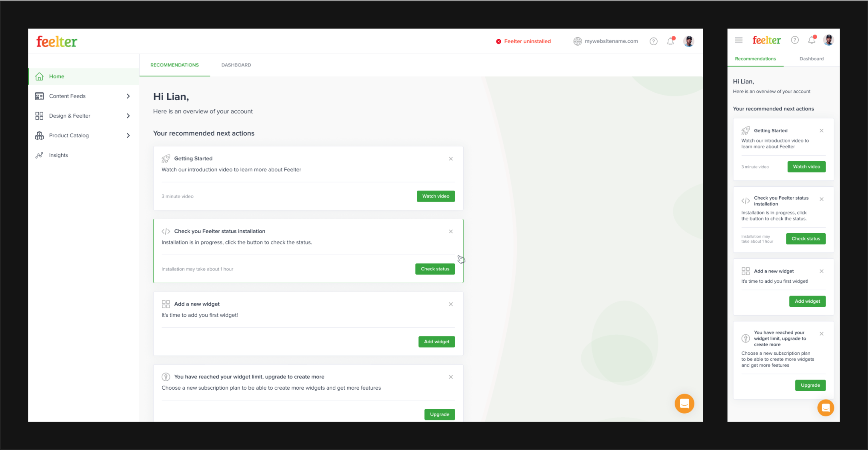This screenshot has width=868, height=450.
Task: Click the Content Feeds sidebar icon
Action: pyautogui.click(x=40, y=96)
